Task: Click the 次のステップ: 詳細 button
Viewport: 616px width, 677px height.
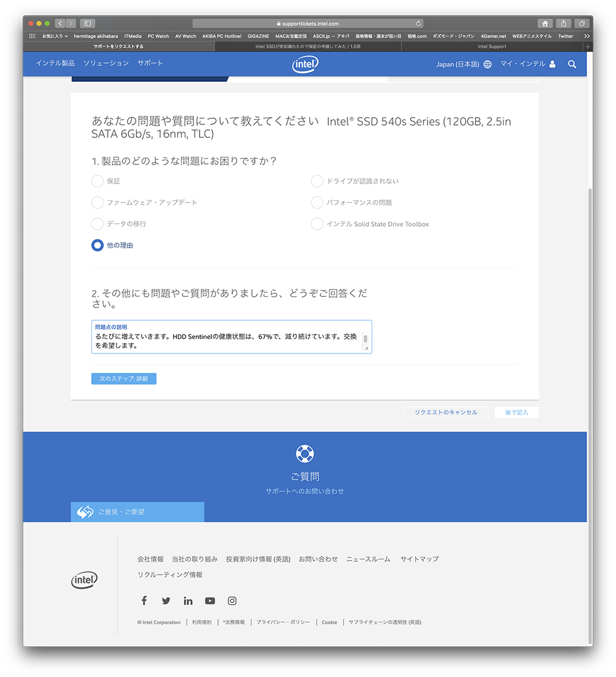Action: 124,379
